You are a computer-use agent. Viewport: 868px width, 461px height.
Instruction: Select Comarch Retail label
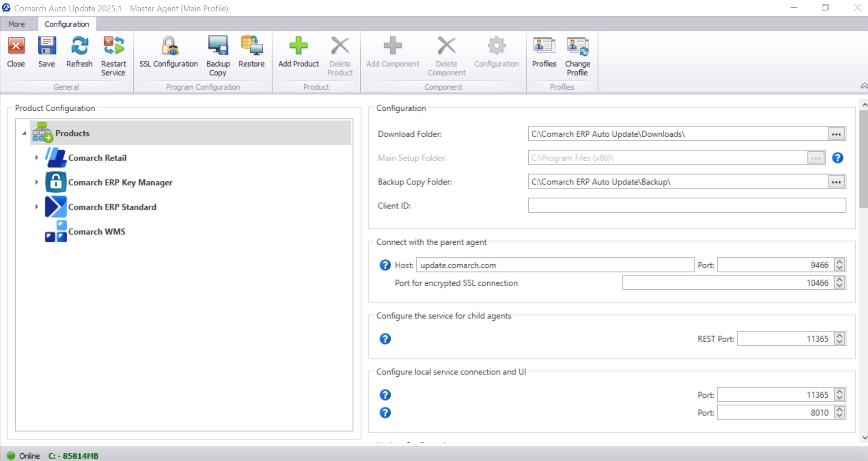97,158
